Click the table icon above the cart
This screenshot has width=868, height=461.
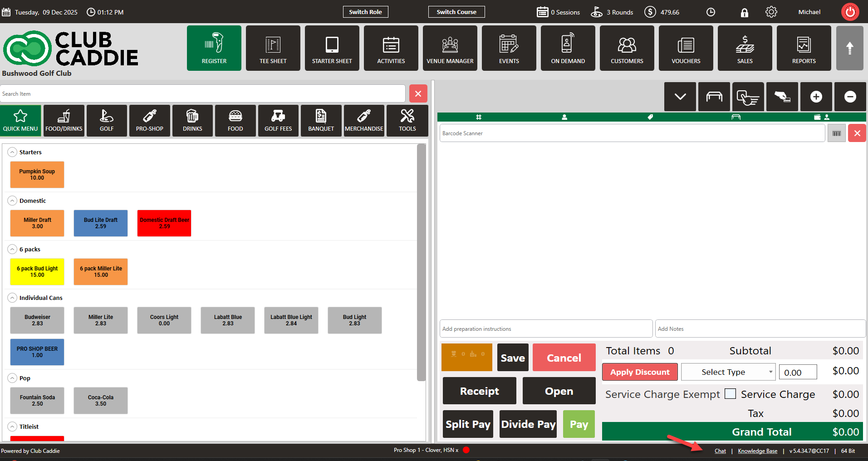(714, 97)
